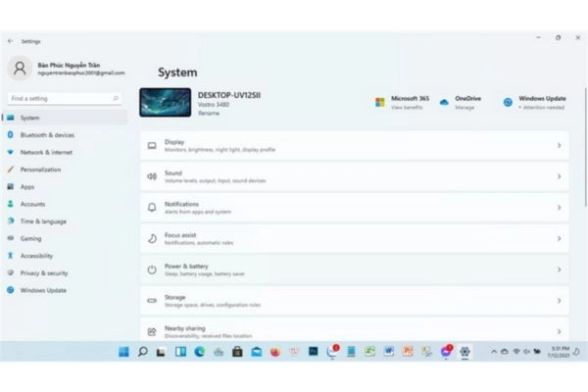Click the back arrow in Settings
588x392 pixels.
pyautogui.click(x=11, y=41)
